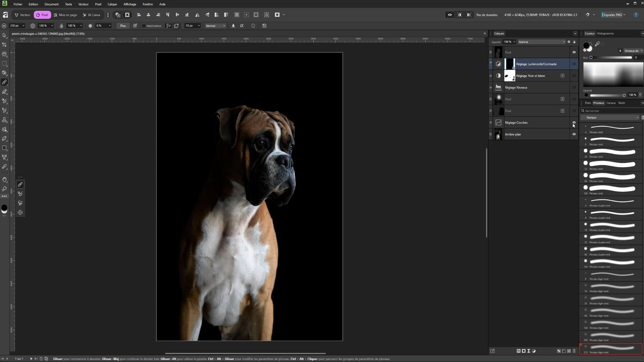Open the Basique brush category dropdown

point(611,118)
